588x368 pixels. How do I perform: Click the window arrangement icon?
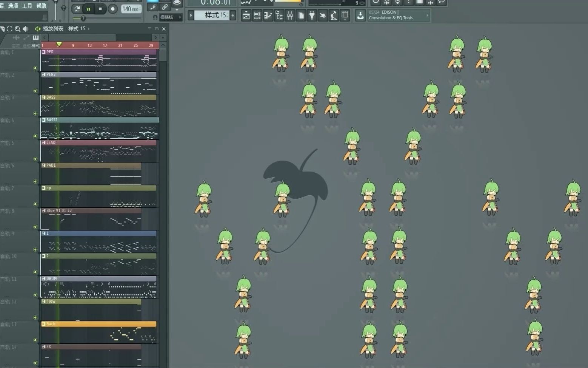[345, 15]
